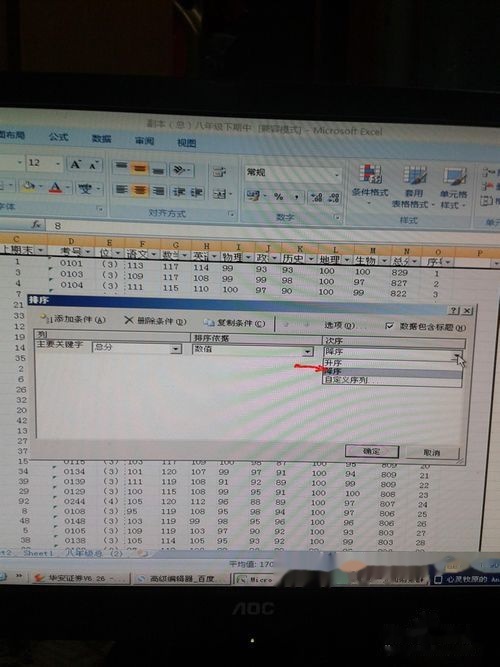Choose 升序 in the order list
The height and width of the screenshot is (667, 500).
[x=392, y=363]
